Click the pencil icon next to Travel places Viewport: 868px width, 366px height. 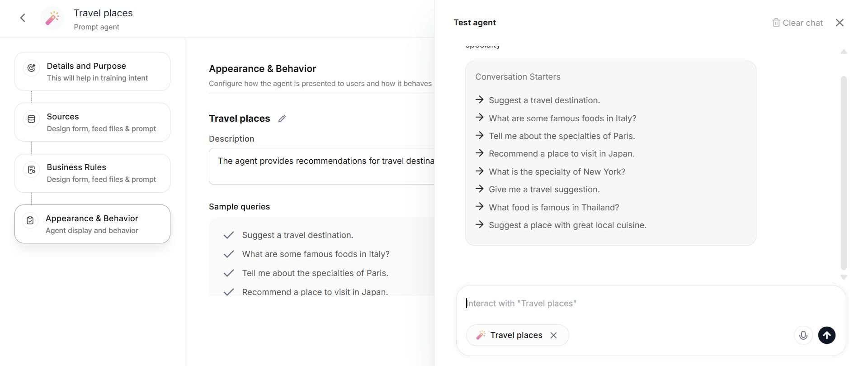pyautogui.click(x=282, y=119)
